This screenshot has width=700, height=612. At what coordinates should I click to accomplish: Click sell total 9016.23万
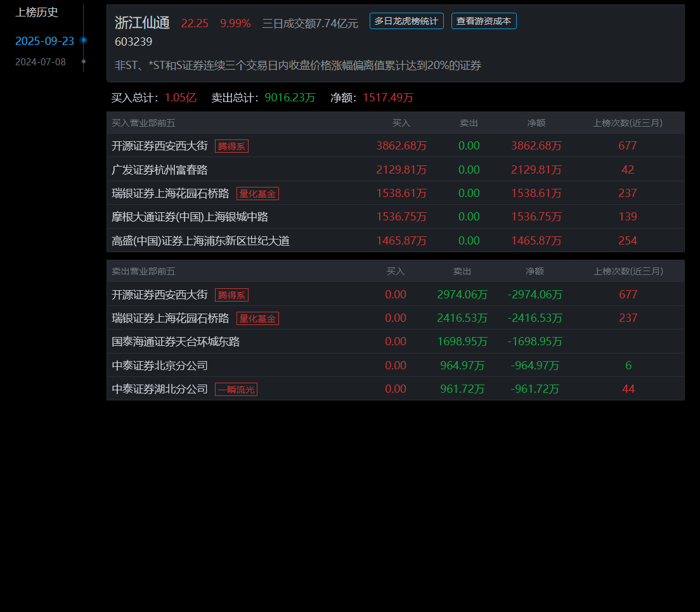(x=290, y=98)
